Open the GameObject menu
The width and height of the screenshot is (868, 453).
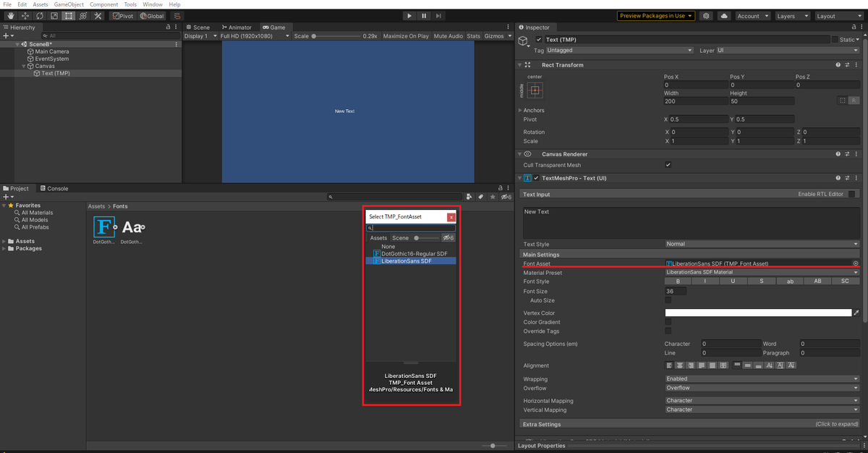[69, 4]
